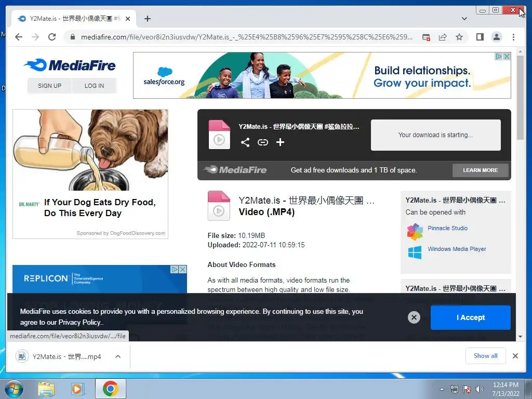The image size is (532, 399).
Task: Open a new browser tab
Action: pyautogui.click(x=147, y=19)
